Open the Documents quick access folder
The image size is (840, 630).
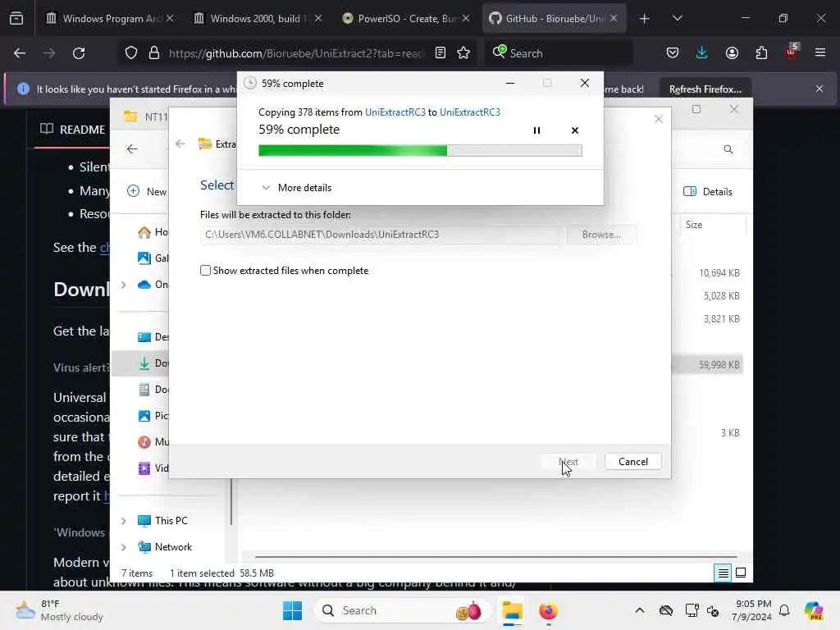153,390
